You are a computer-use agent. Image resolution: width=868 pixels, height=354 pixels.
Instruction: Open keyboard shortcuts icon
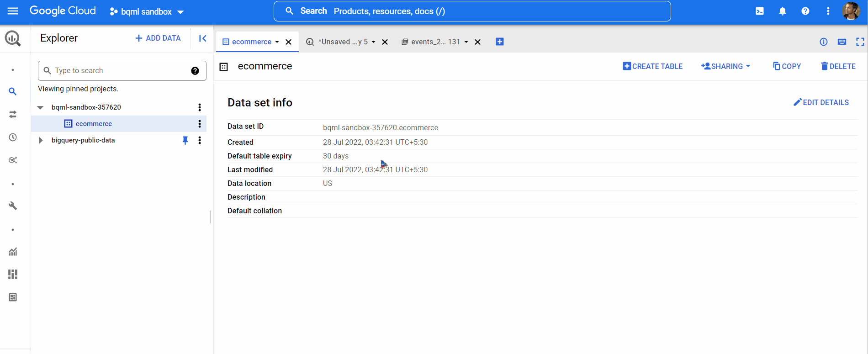coord(842,42)
